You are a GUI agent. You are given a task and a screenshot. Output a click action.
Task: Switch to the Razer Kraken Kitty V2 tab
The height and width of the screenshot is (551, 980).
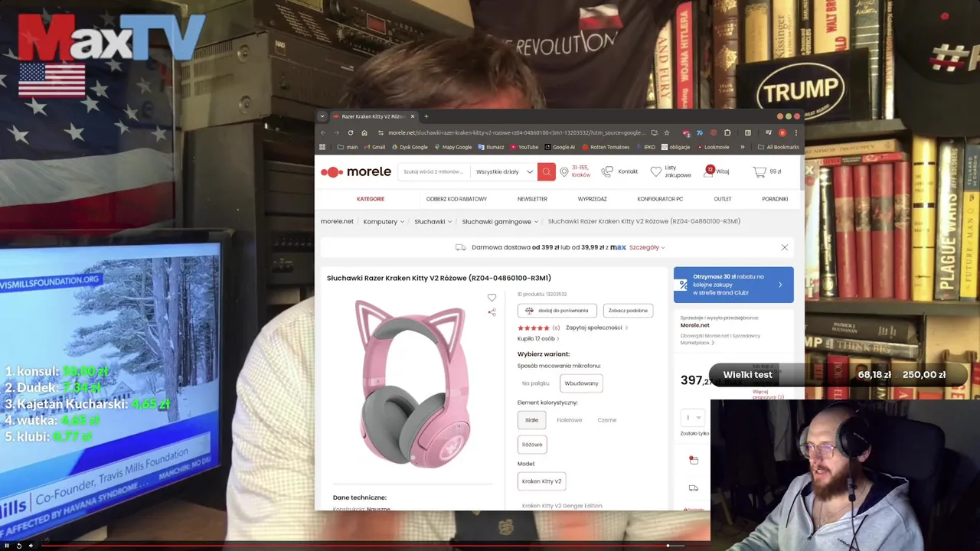pyautogui.click(x=372, y=116)
